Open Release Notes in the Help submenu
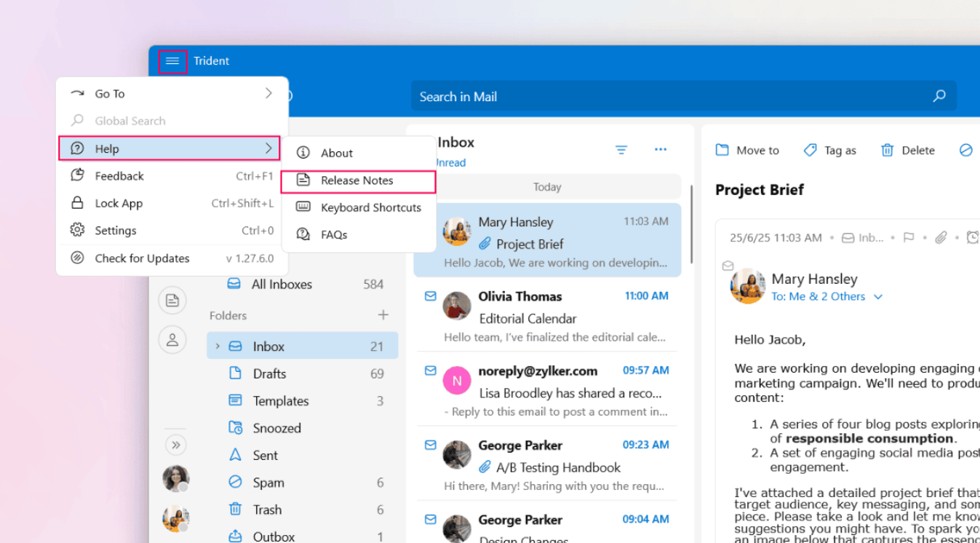The image size is (980, 543). (359, 181)
